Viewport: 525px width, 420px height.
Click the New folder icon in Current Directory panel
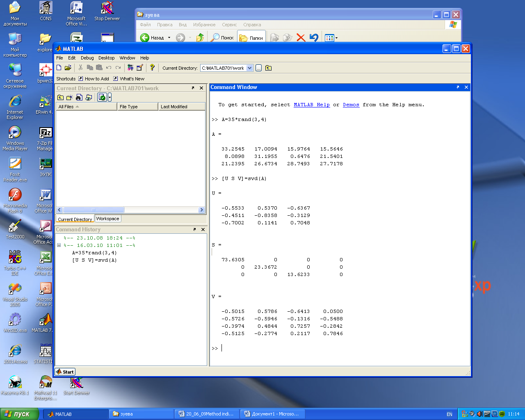[x=70, y=97]
